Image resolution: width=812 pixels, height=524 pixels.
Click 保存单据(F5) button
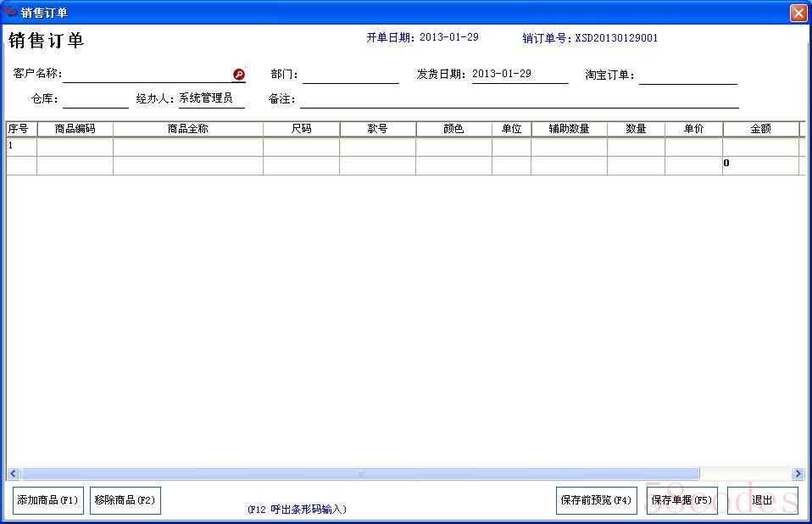pos(681,500)
